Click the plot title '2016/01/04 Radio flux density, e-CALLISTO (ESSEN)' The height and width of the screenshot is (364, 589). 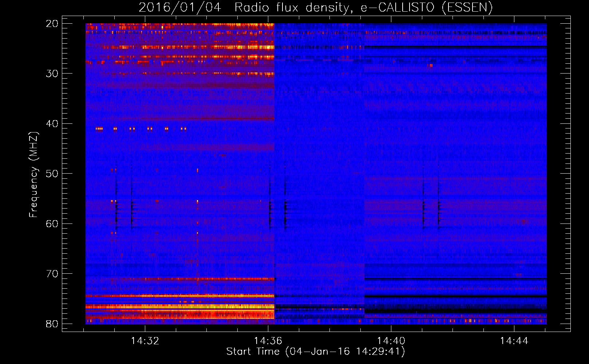(x=316, y=8)
